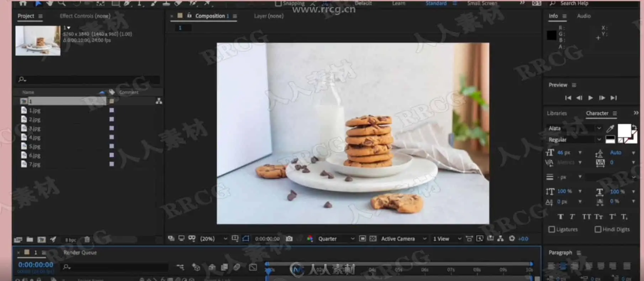The image size is (644, 281).
Task: Open composition flowchart from viewer bar
Action: click(x=501, y=238)
